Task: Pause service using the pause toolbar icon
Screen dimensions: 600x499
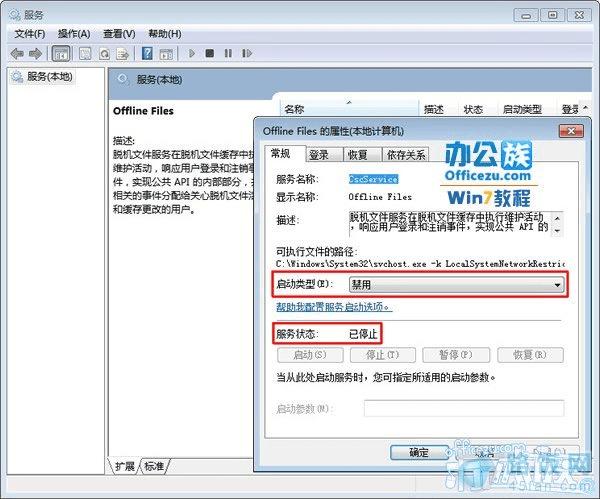Action: click(x=228, y=53)
